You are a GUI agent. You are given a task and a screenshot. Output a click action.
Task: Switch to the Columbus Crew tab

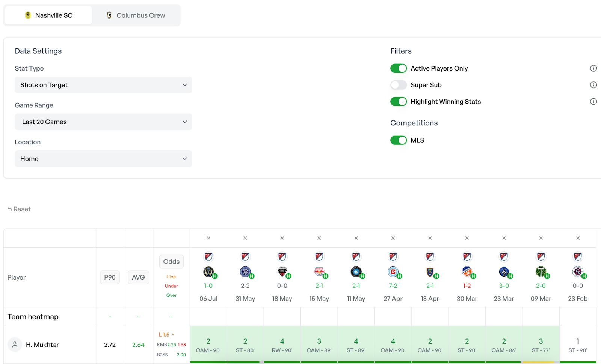(136, 15)
